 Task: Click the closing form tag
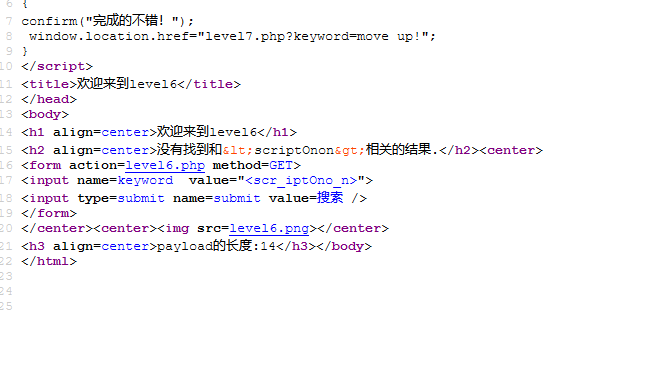[x=49, y=213]
